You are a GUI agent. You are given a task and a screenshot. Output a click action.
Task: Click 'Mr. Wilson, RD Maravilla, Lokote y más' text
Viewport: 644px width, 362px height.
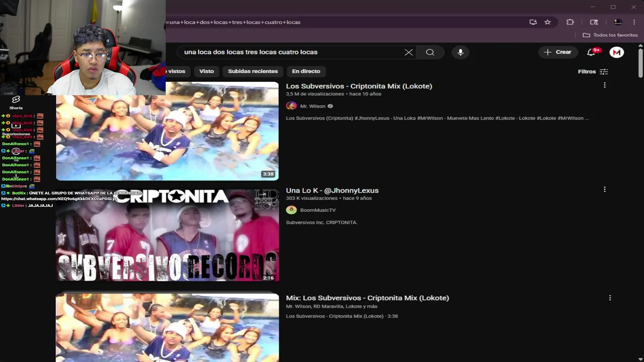tap(332, 306)
